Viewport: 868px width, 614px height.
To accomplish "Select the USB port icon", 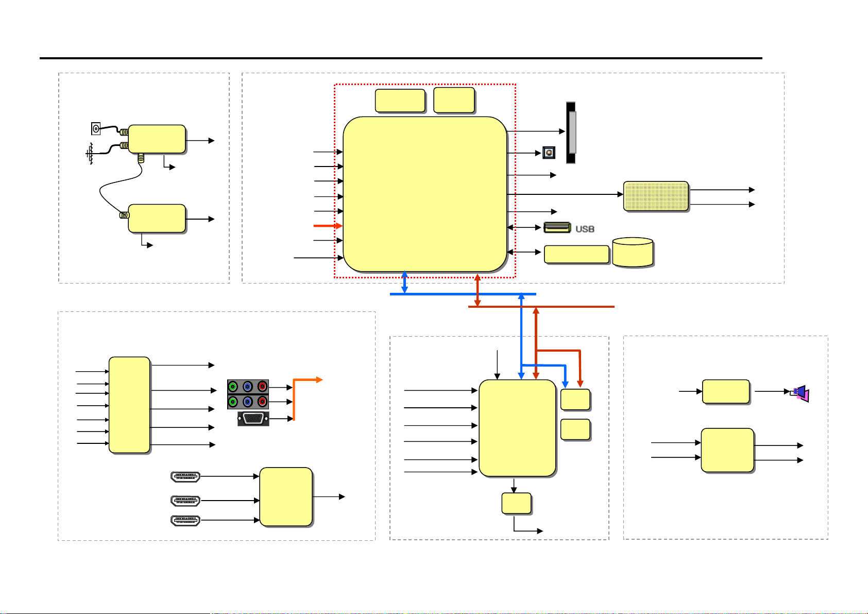I will 557,227.
